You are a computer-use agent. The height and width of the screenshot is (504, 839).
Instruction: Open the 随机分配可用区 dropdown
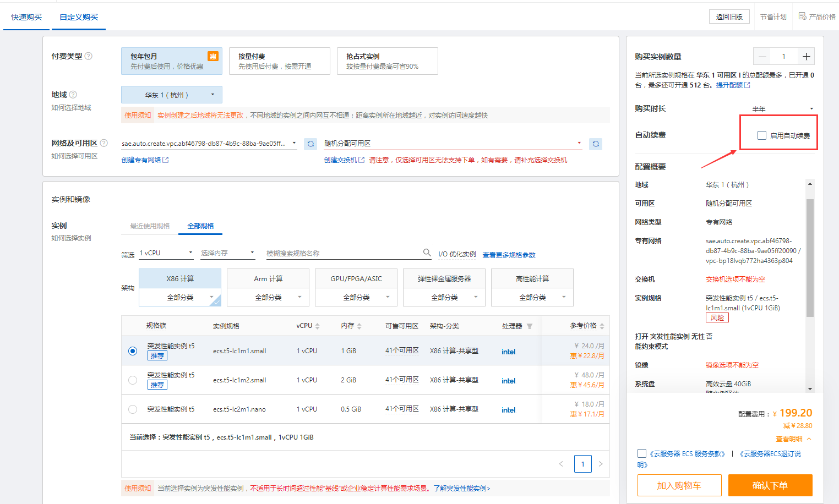[x=453, y=144]
